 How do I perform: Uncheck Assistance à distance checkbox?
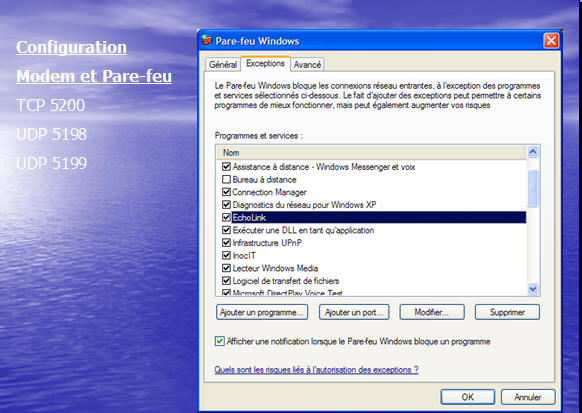226,167
